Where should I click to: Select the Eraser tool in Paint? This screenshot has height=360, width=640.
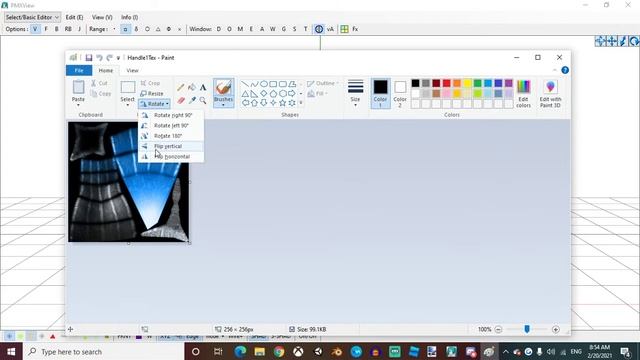[181, 100]
